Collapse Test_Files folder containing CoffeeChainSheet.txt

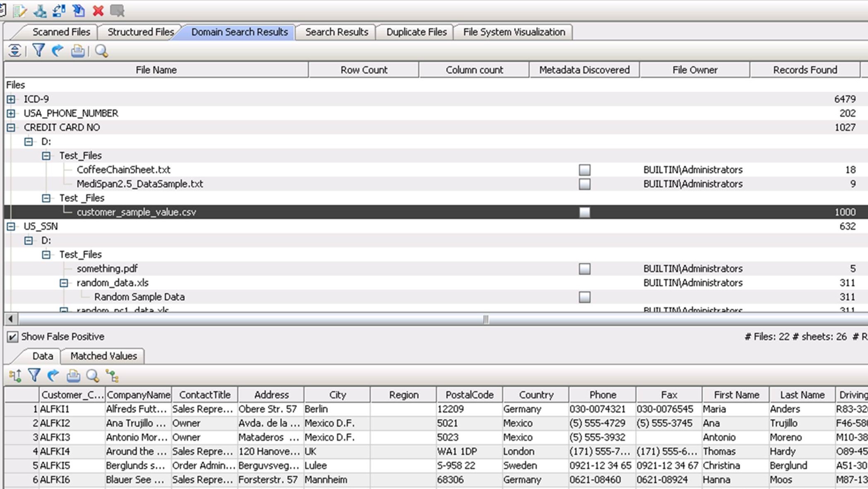(x=46, y=156)
